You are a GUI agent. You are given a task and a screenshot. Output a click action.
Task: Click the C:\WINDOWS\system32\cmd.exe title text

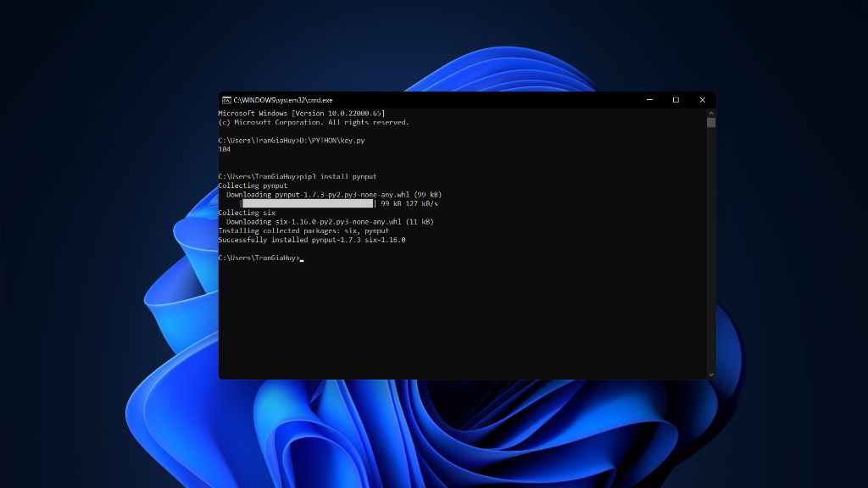pyautogui.click(x=283, y=100)
